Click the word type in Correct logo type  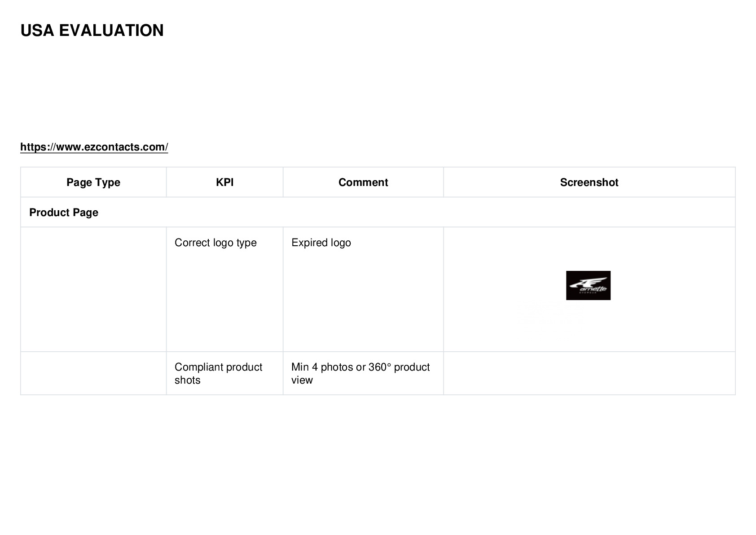tap(246, 243)
